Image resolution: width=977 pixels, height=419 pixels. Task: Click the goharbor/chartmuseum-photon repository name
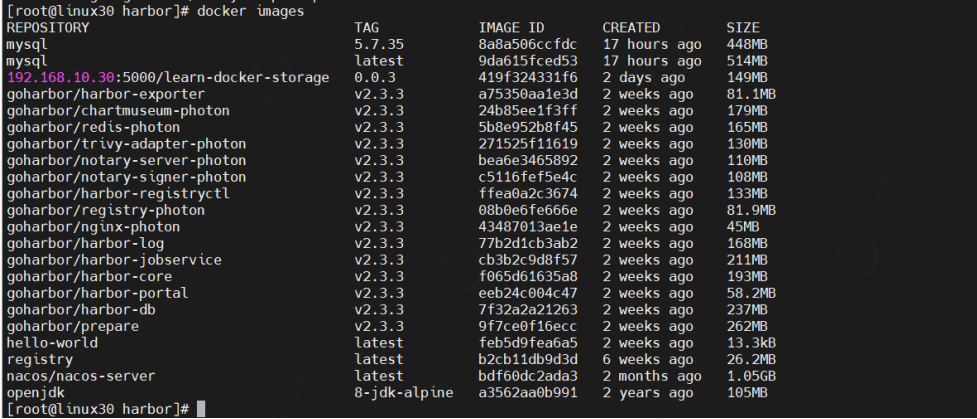click(x=118, y=110)
